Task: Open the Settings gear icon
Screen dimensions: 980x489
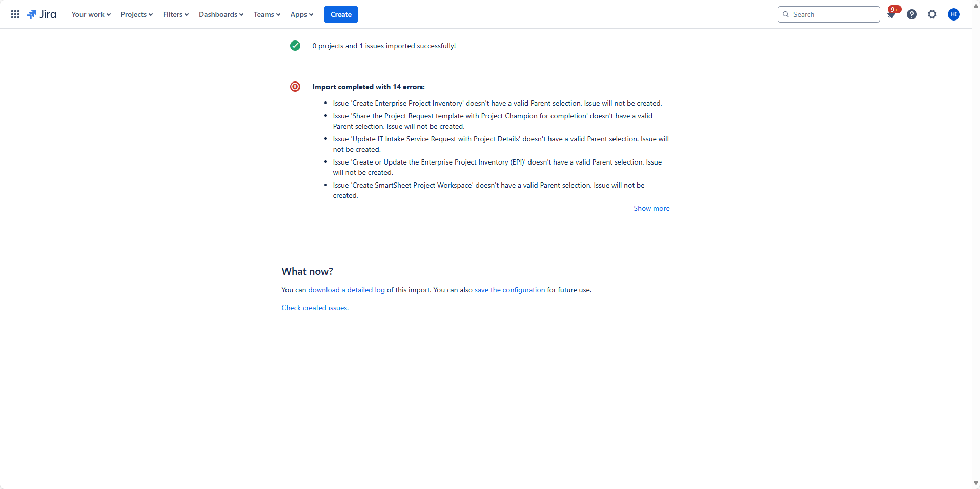Action: click(932, 14)
